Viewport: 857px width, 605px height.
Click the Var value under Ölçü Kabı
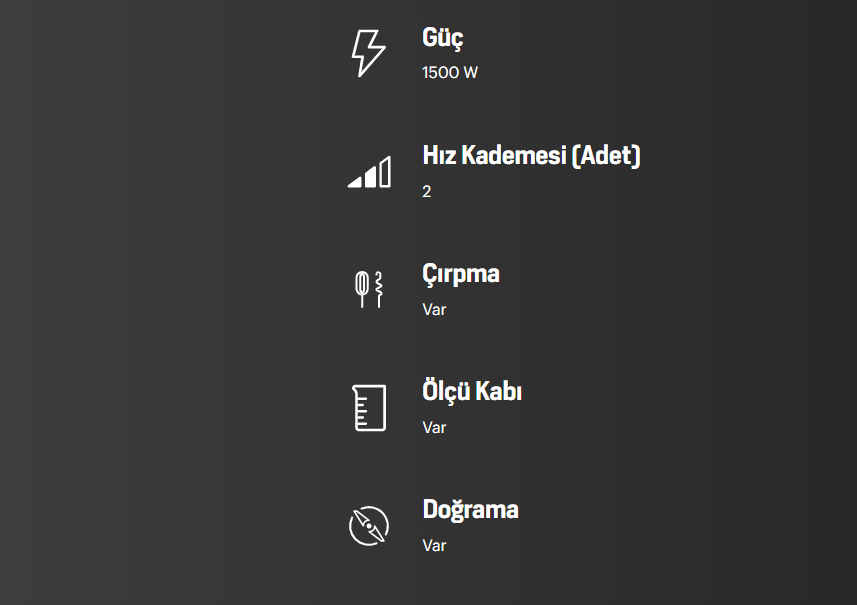pyautogui.click(x=434, y=427)
